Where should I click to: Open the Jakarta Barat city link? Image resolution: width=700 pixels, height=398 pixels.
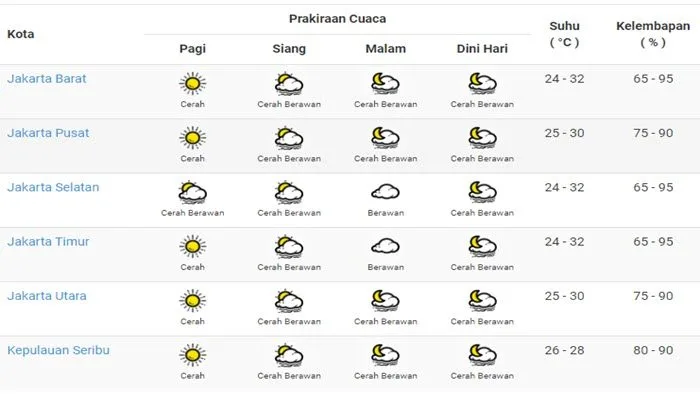tap(46, 79)
